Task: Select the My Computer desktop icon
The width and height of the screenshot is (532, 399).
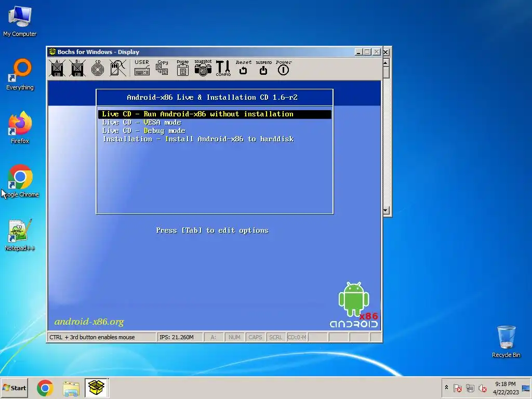Action: coord(20,21)
